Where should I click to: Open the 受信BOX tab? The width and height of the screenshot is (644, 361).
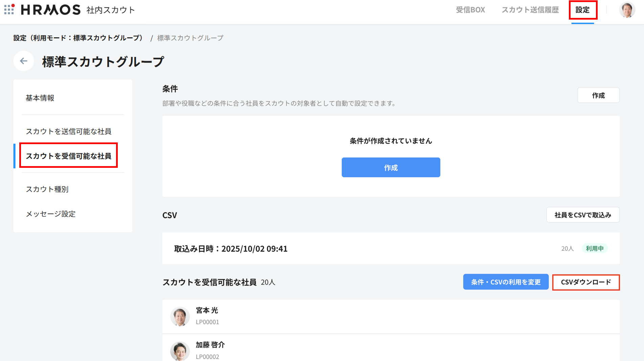tap(470, 10)
